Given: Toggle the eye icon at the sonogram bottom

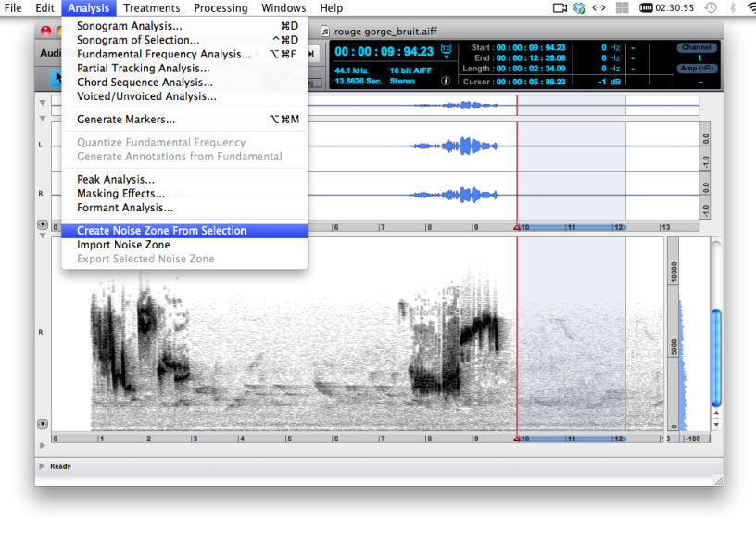Looking at the screenshot, I should click(x=43, y=424).
